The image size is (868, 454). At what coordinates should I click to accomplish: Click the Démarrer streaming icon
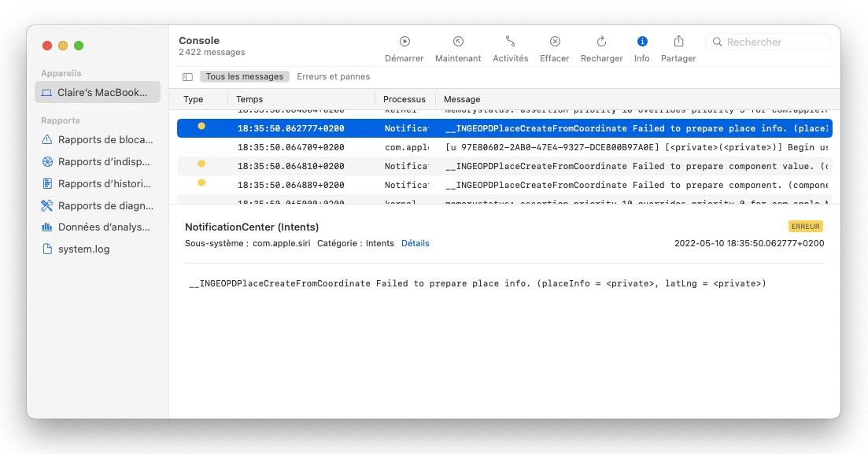pos(404,42)
